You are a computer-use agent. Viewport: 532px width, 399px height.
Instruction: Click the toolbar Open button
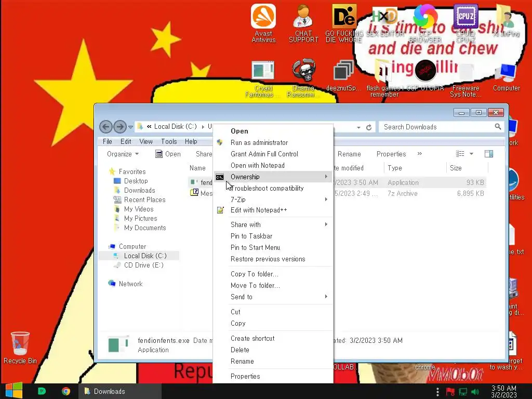168,154
